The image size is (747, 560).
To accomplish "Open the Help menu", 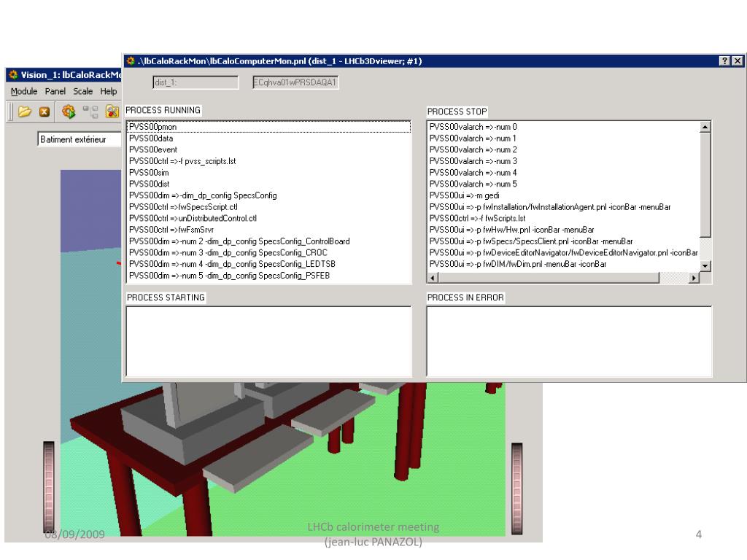I will click(x=108, y=91).
